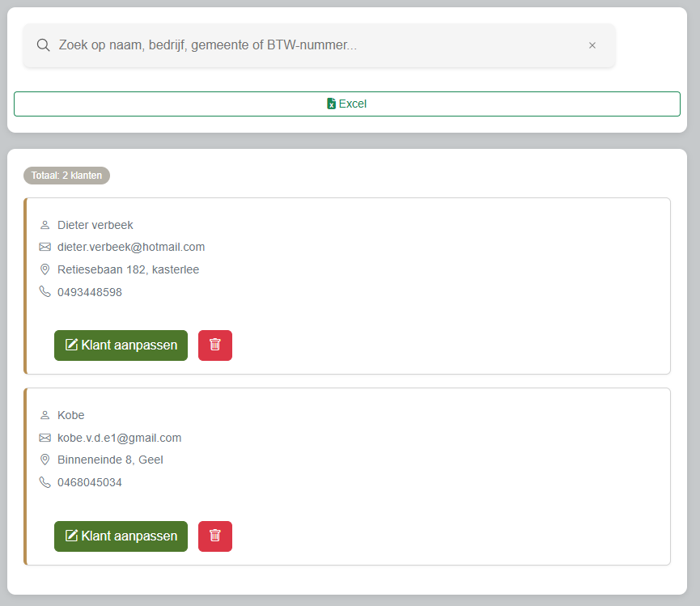Clear the search field with the X

point(592,45)
